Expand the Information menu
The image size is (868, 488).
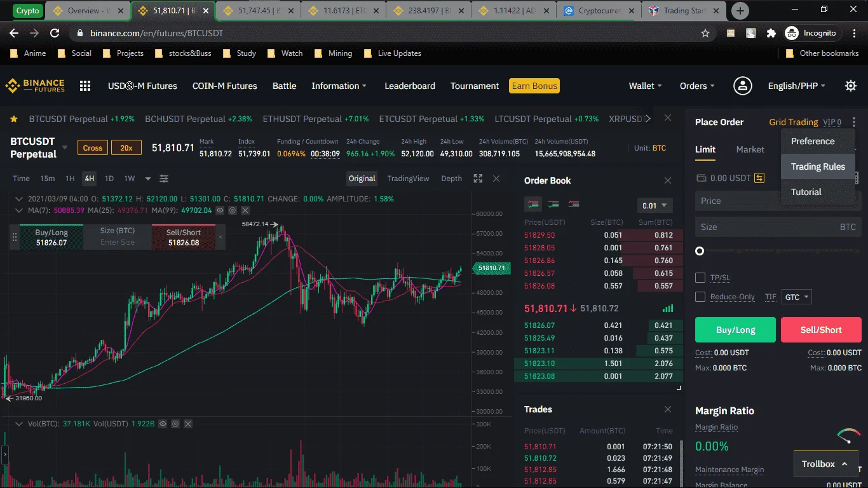339,86
